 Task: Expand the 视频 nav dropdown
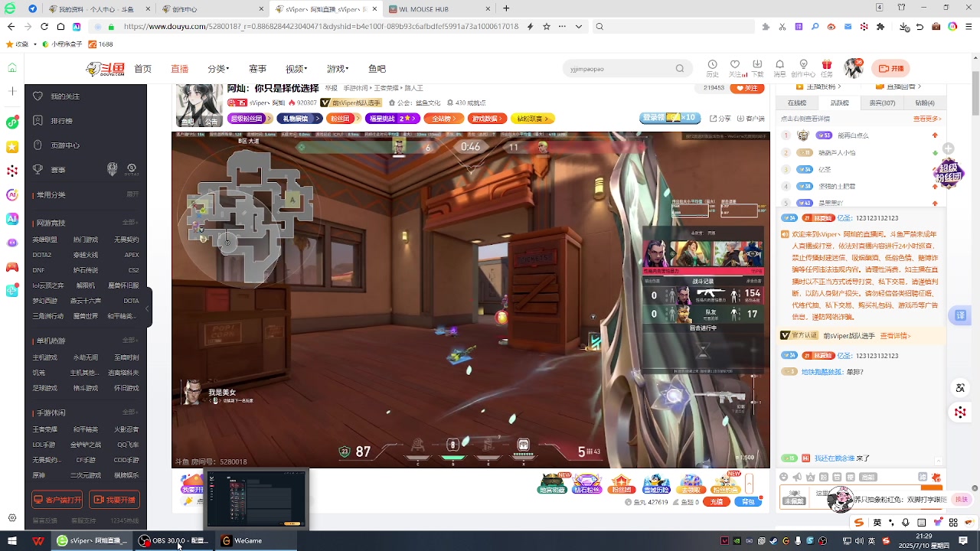(296, 69)
